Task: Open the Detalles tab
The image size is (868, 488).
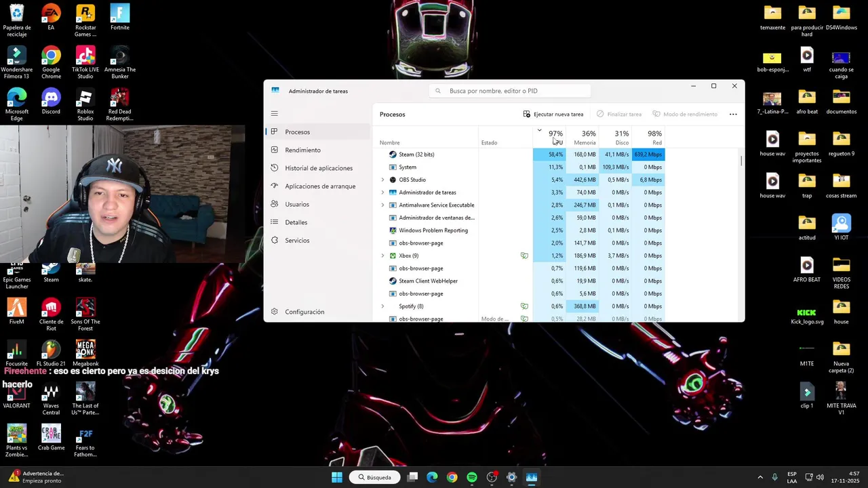Action: 318,222
